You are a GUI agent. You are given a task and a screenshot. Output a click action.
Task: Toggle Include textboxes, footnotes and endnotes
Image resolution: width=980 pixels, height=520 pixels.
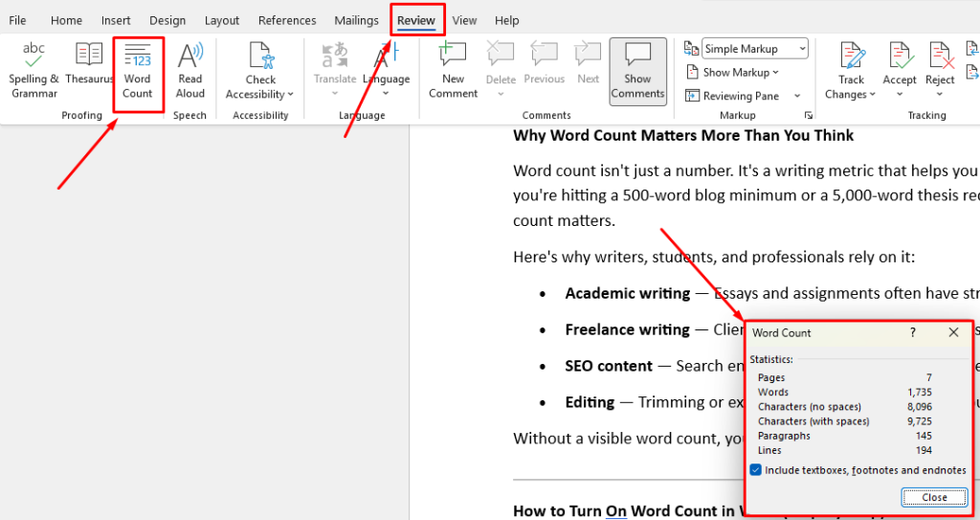coord(755,470)
